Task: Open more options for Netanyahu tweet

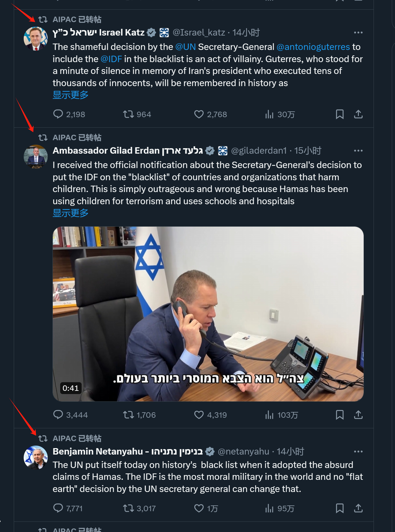Action: pos(358,452)
